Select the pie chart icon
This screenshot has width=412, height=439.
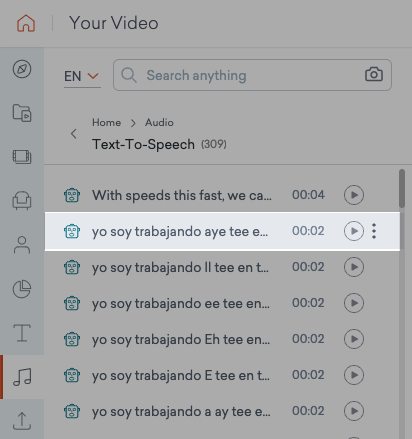click(22, 289)
